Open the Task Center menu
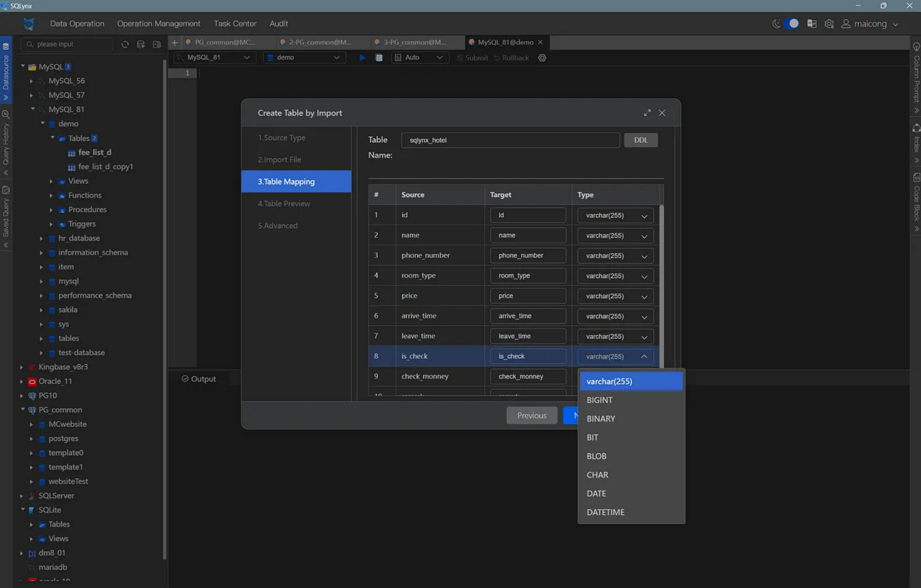921x588 pixels. pos(235,24)
